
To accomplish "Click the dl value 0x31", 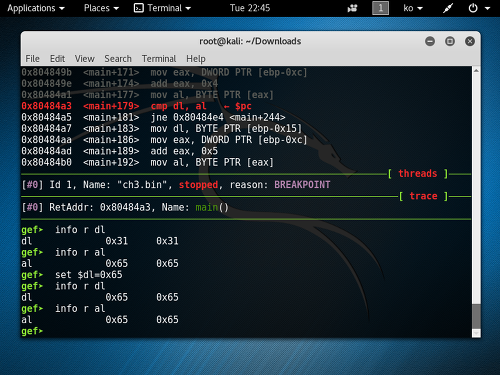I will pyautogui.click(x=117, y=241).
